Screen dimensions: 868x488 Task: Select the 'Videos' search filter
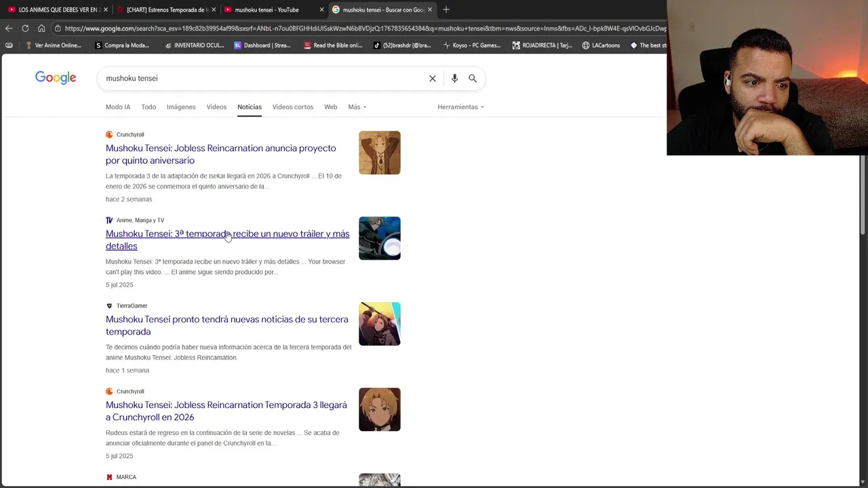[x=216, y=107]
